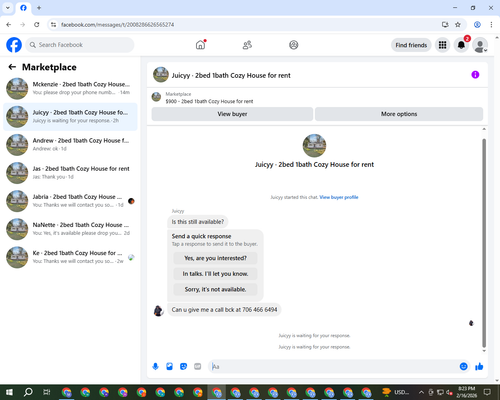Open the NaNette conversation
500x400 pixels.
(x=70, y=229)
